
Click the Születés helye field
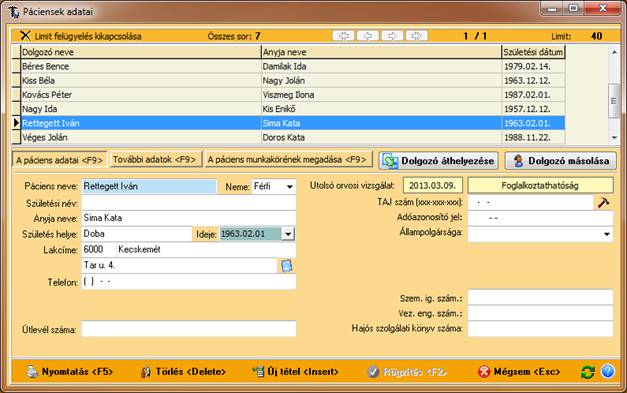coord(137,234)
